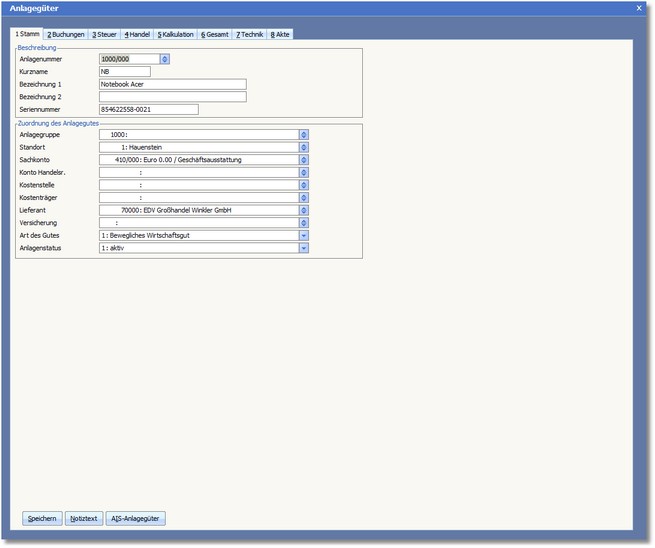655x548 pixels.
Task: Expand the Art des Gutes dropdown
Action: point(304,236)
